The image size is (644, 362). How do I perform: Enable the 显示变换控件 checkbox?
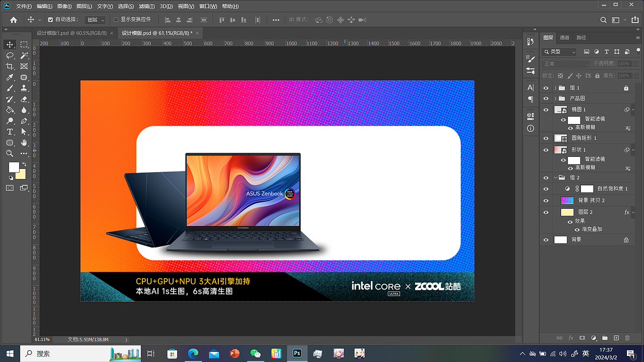pos(116,20)
